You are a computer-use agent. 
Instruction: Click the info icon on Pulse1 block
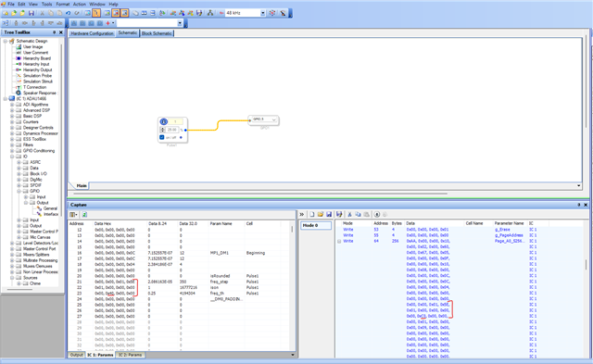pyautogui.click(x=164, y=121)
